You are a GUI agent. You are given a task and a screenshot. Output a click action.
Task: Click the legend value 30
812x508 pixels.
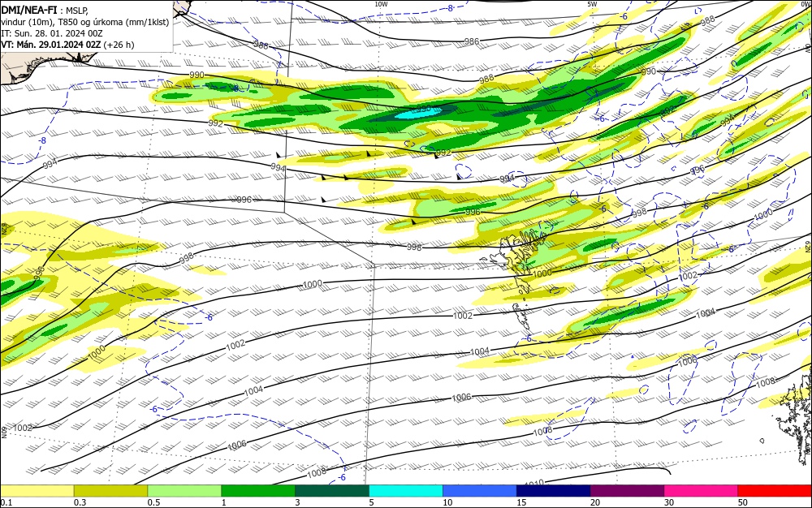click(x=669, y=502)
